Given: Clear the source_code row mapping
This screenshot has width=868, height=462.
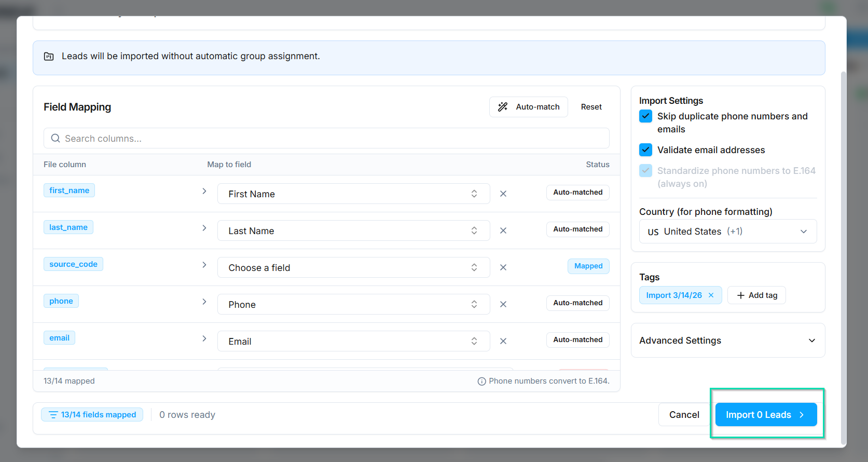Looking at the screenshot, I should coord(503,267).
